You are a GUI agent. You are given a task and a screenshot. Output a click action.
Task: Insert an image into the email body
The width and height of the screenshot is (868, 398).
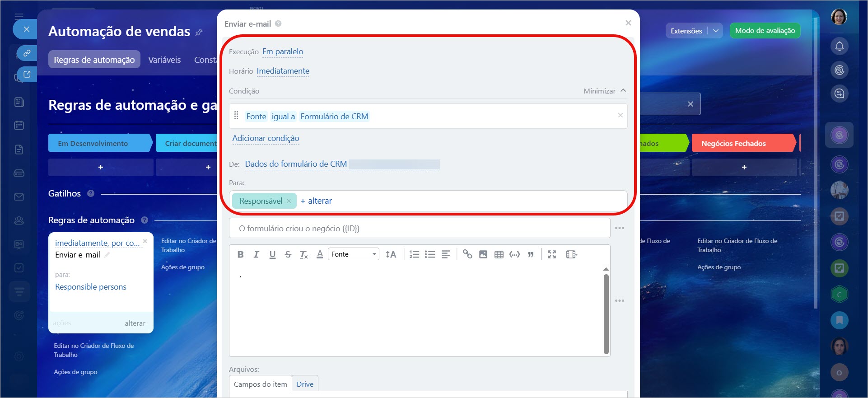483,254
